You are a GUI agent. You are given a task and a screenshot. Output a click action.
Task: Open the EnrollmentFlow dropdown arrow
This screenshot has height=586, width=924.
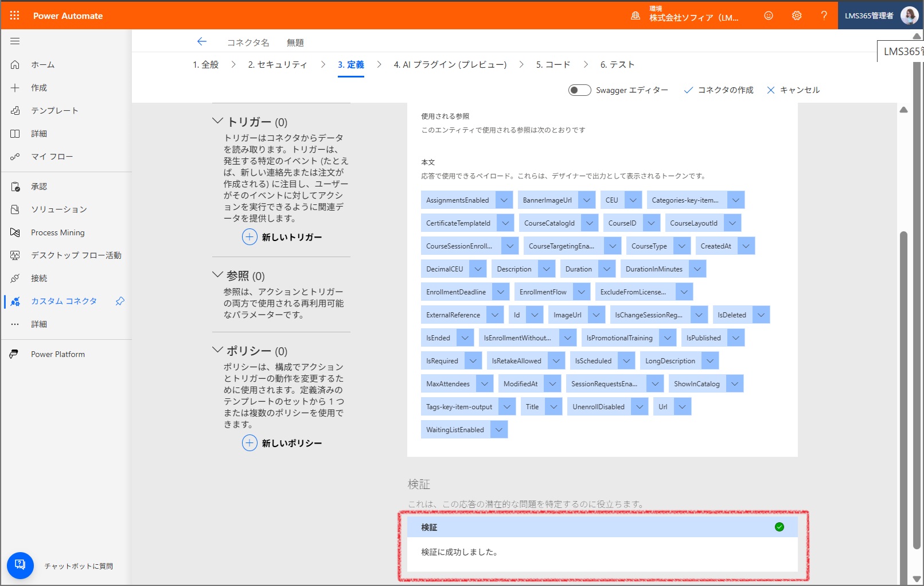click(x=582, y=292)
